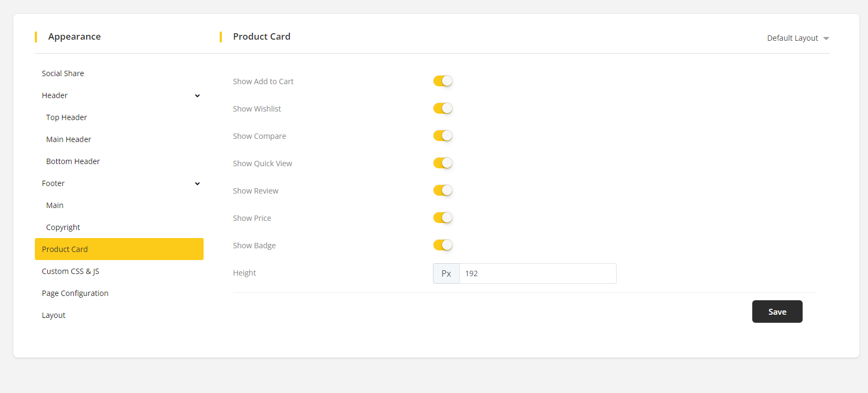Viewport: 868px width, 393px height.
Task: Turn off the Show Badge switch
Action: [x=443, y=245]
